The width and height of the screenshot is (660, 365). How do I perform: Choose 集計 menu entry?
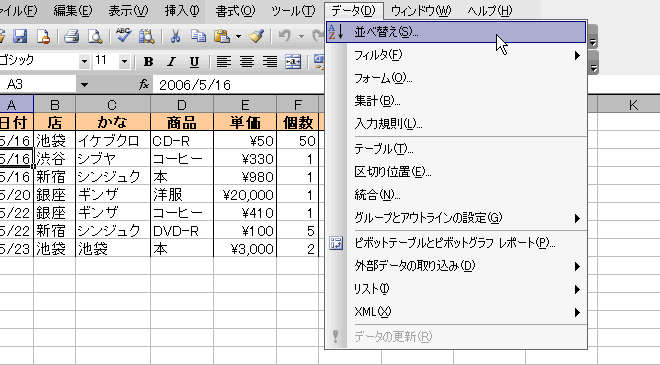point(456,101)
